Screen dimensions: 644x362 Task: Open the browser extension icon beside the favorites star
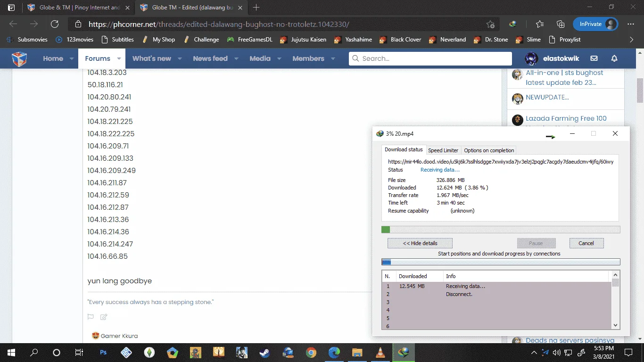pyautogui.click(x=513, y=24)
